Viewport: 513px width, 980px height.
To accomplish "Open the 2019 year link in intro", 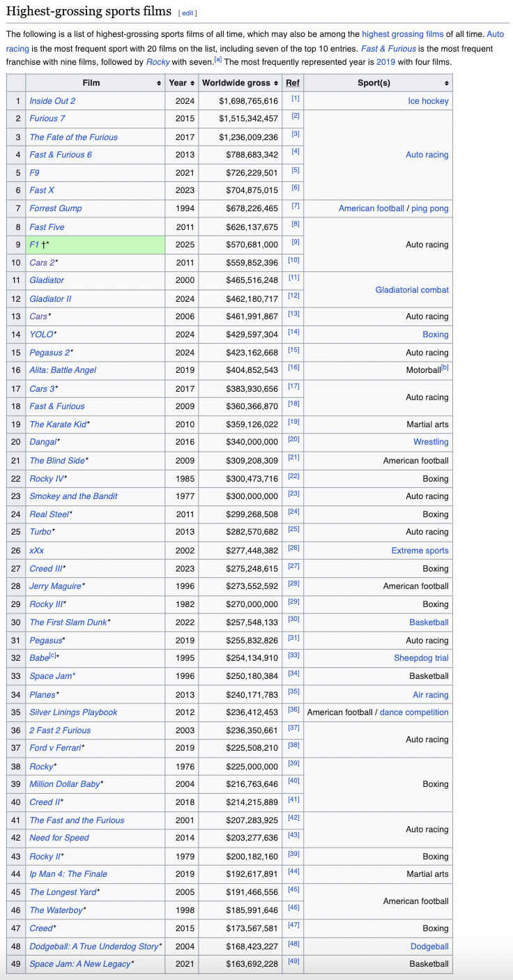I will [385, 61].
